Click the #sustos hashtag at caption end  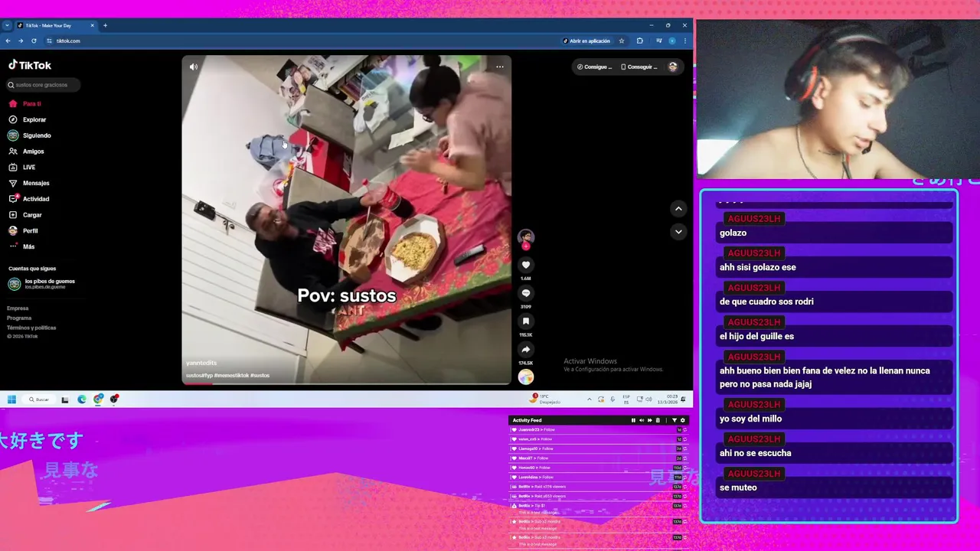click(x=260, y=376)
